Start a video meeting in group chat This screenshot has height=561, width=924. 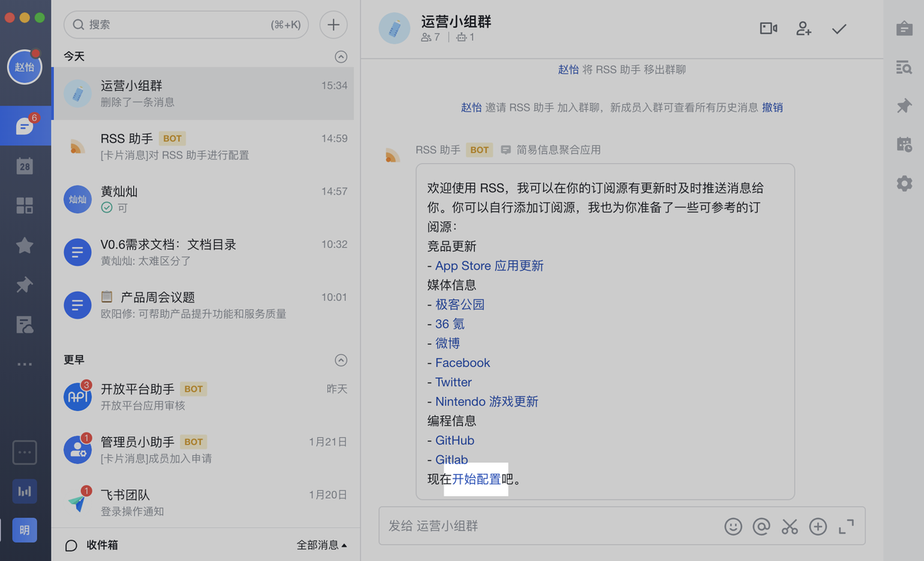pos(768,28)
